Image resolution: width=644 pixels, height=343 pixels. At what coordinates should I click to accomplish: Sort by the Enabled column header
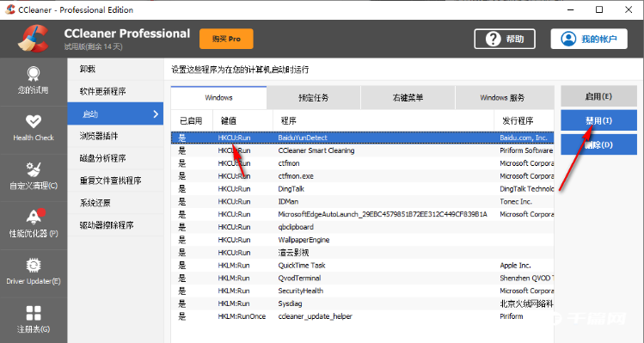coord(192,120)
